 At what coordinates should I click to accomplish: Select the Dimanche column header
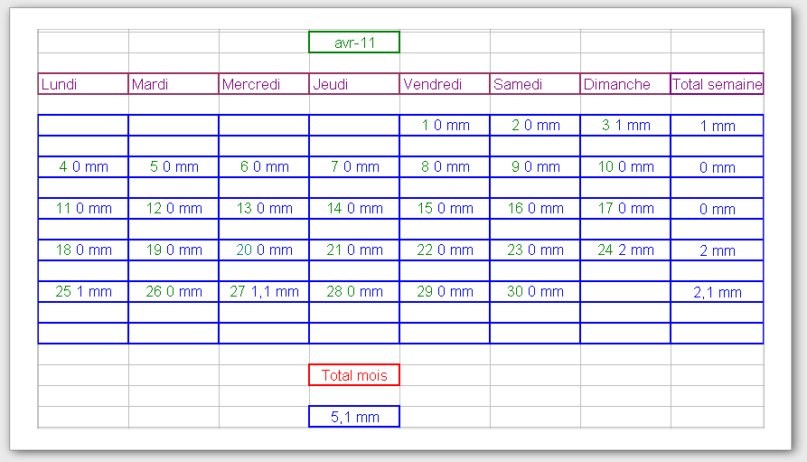tap(625, 84)
